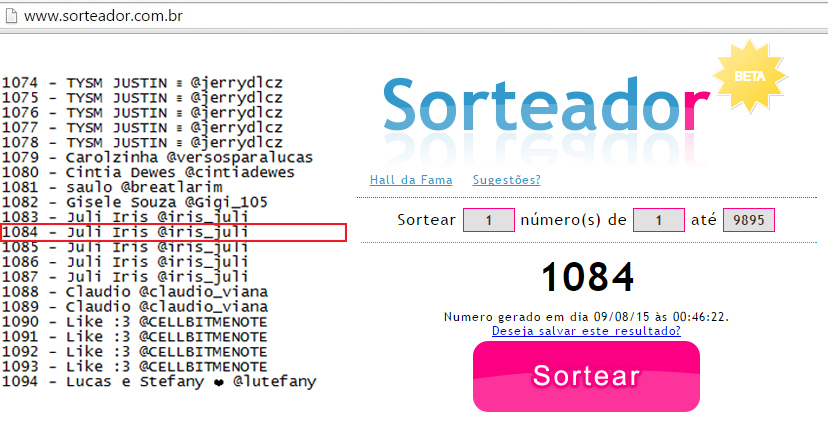The height and width of the screenshot is (428, 829).
Task: Select row 1089 Claudio @claudio_viana
Action: point(135,306)
